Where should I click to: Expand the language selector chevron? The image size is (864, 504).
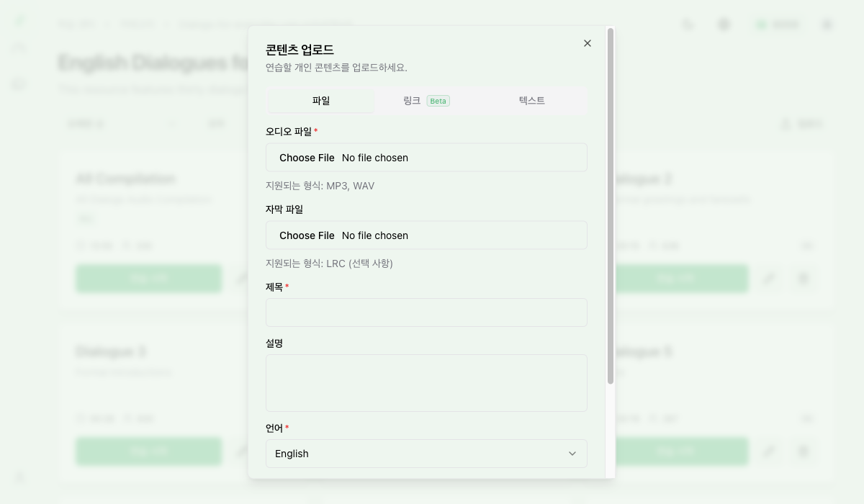[572, 454]
